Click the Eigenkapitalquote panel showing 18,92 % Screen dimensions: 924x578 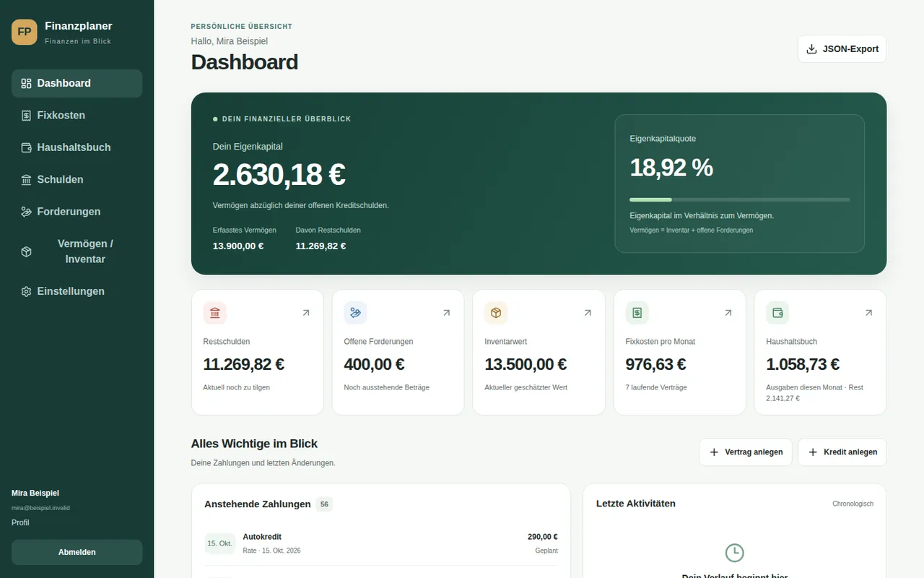tap(739, 184)
